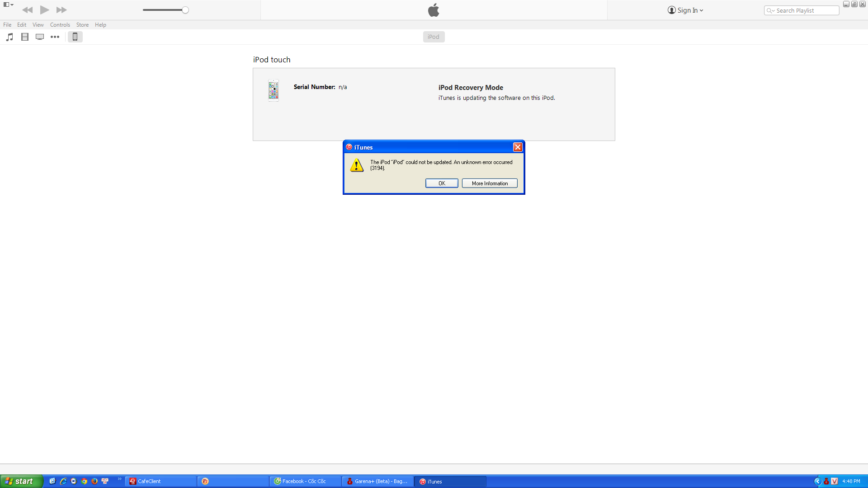This screenshot has height=488, width=868.
Task: Click the iPod touch device thumbnail
Action: pos(274,90)
